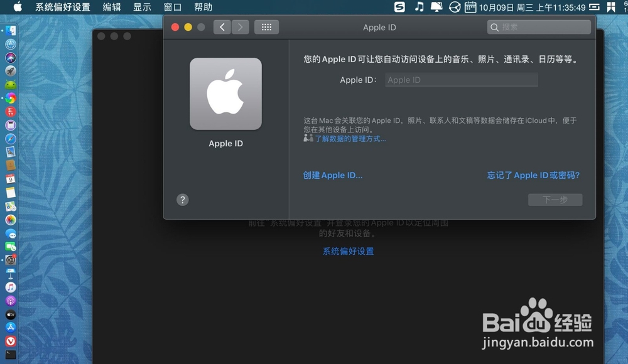
Task: Click the 创建 Apple ID link
Action: pos(332,175)
